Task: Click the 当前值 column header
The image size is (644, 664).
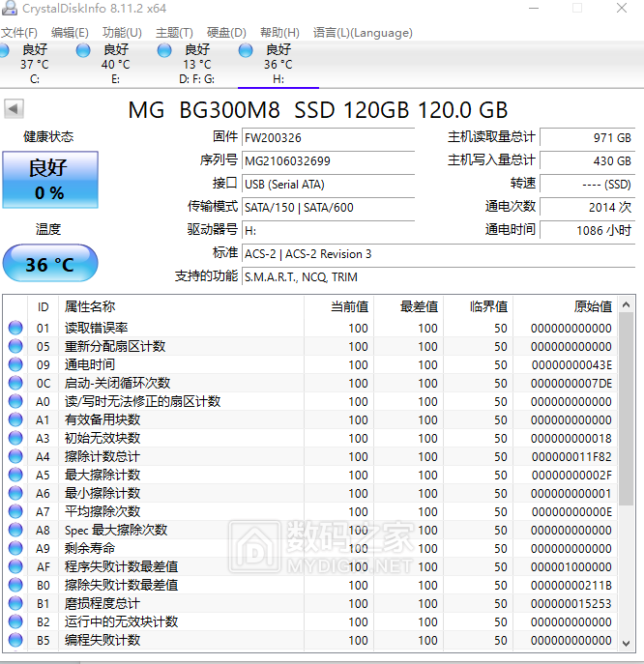Action: 339,306
